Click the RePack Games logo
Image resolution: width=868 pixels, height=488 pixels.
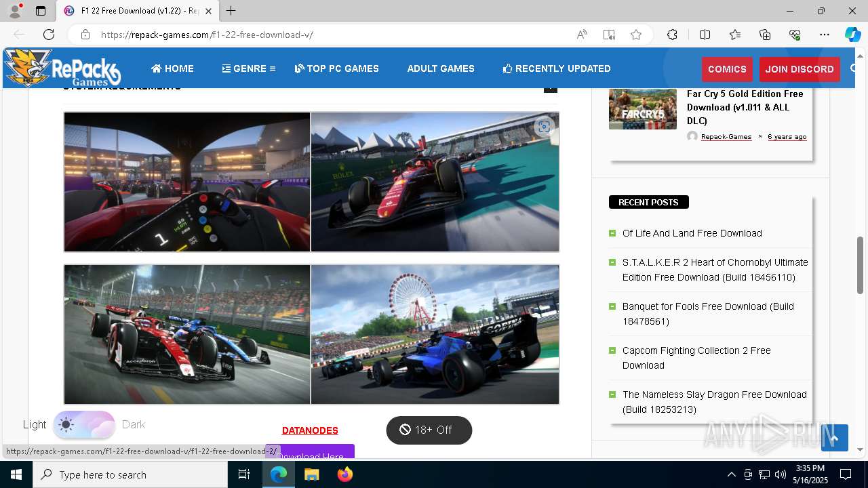(x=62, y=68)
